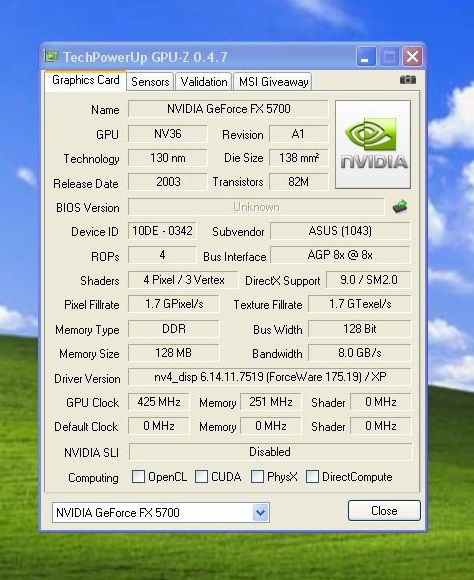Click Bus Interface field AGP 8x @ 8x
474x580 pixels.
click(x=340, y=255)
